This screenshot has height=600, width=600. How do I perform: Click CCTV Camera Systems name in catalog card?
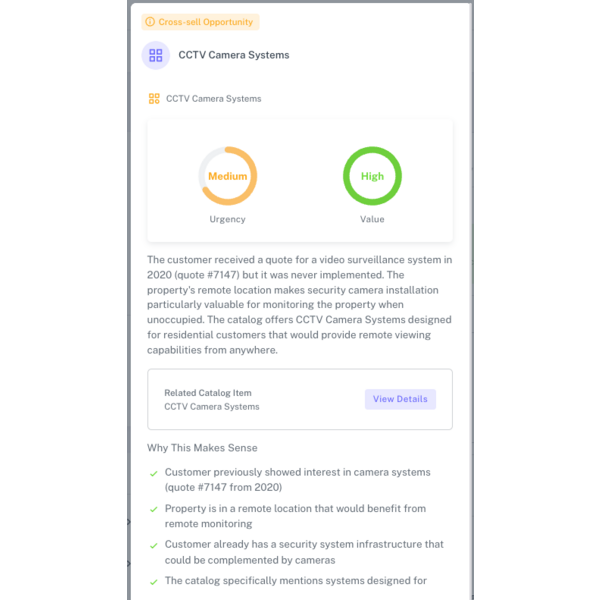point(212,407)
